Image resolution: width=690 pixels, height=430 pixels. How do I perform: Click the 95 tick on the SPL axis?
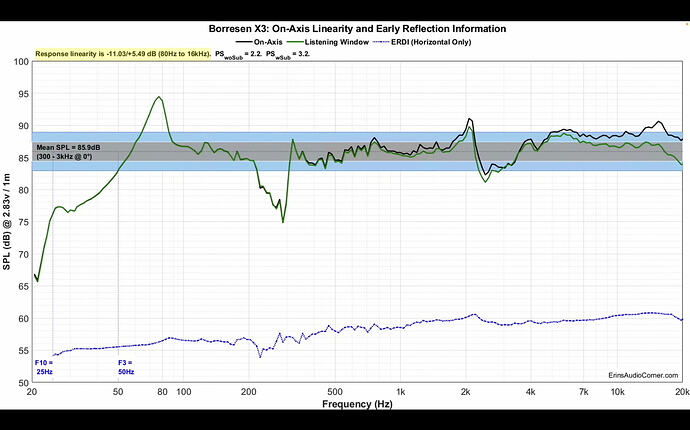coord(24,94)
